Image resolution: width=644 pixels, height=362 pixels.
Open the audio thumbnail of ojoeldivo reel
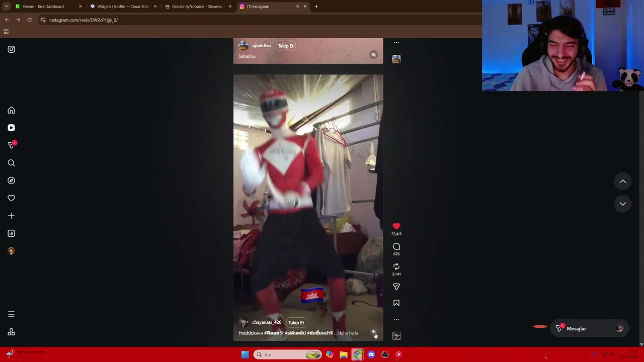[x=396, y=59]
